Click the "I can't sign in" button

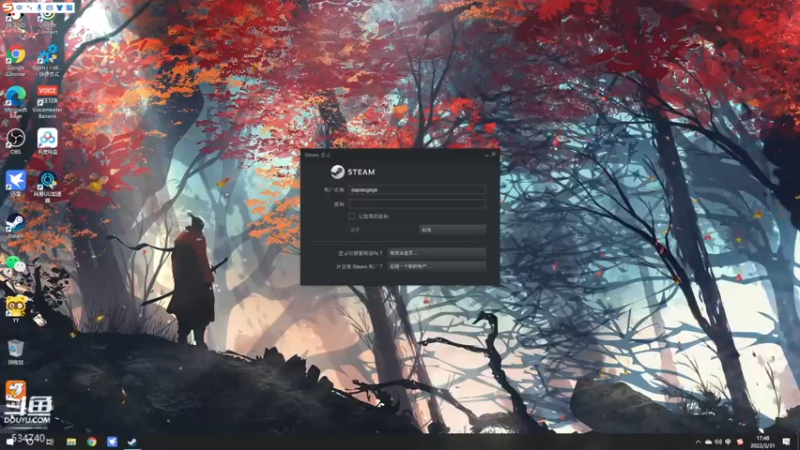(436, 253)
